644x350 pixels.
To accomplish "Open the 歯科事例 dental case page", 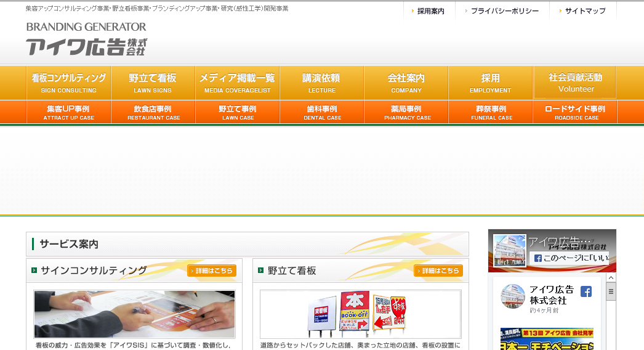I will [322, 112].
